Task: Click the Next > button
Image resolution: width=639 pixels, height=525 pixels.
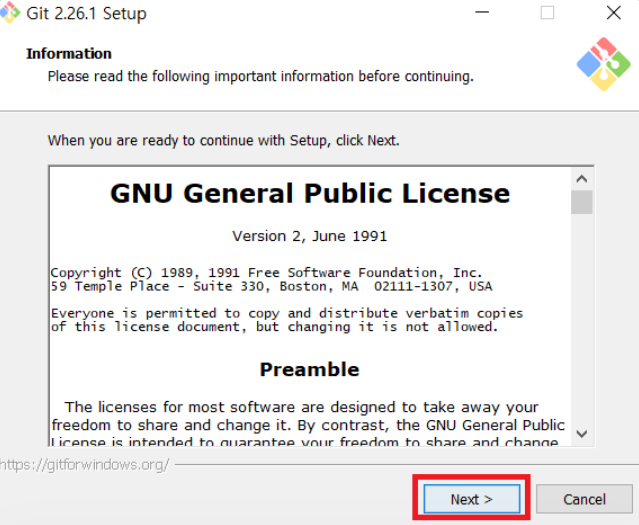Action: point(472,499)
